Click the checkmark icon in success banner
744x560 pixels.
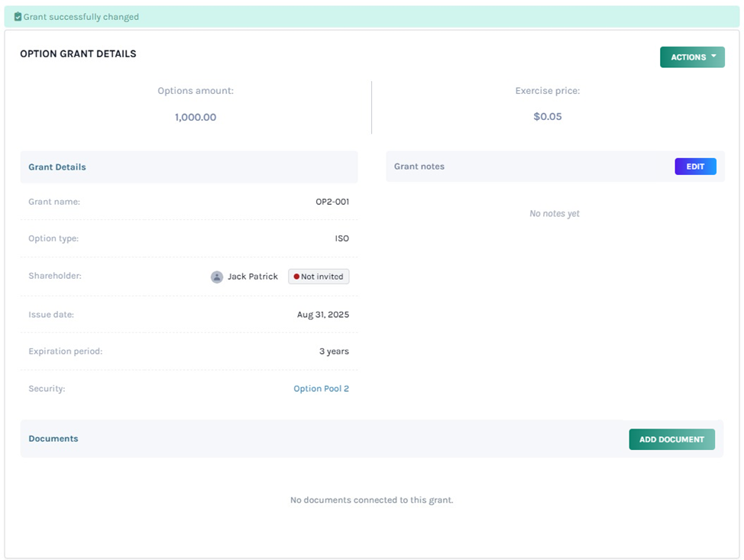(x=18, y=16)
